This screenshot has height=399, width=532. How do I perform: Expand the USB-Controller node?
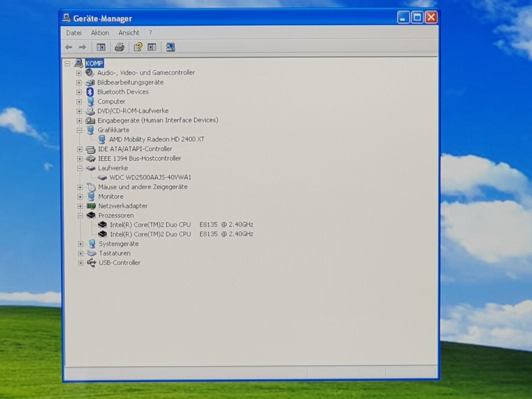tap(81, 263)
